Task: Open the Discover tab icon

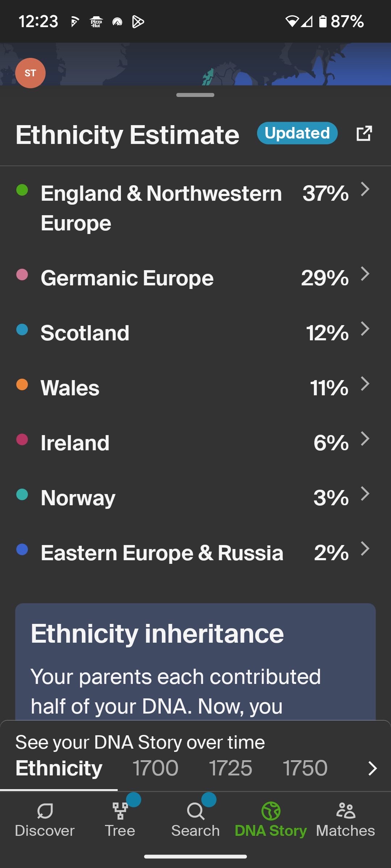Action: pos(45,811)
